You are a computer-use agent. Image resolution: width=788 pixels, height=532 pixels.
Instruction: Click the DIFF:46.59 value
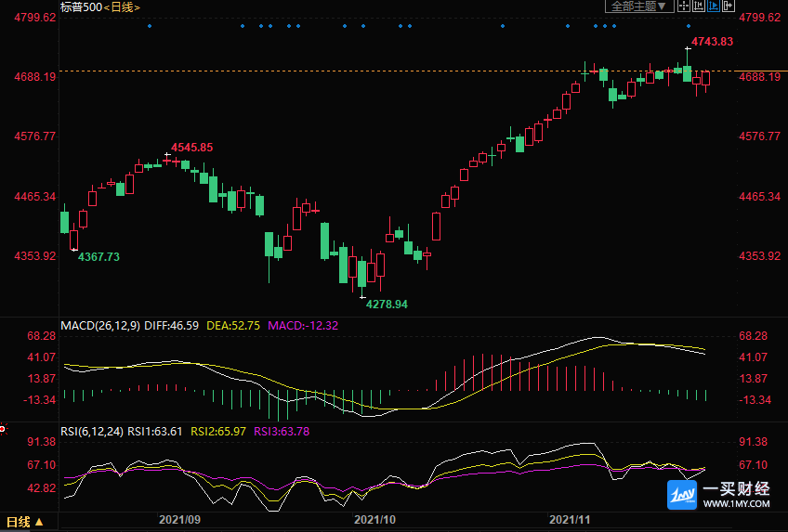tap(171, 325)
